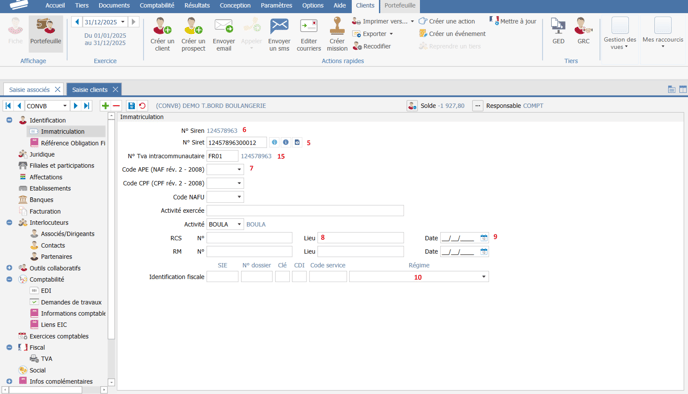Open Activité BOULA dropdown
The width and height of the screenshot is (688, 394).
click(x=239, y=224)
